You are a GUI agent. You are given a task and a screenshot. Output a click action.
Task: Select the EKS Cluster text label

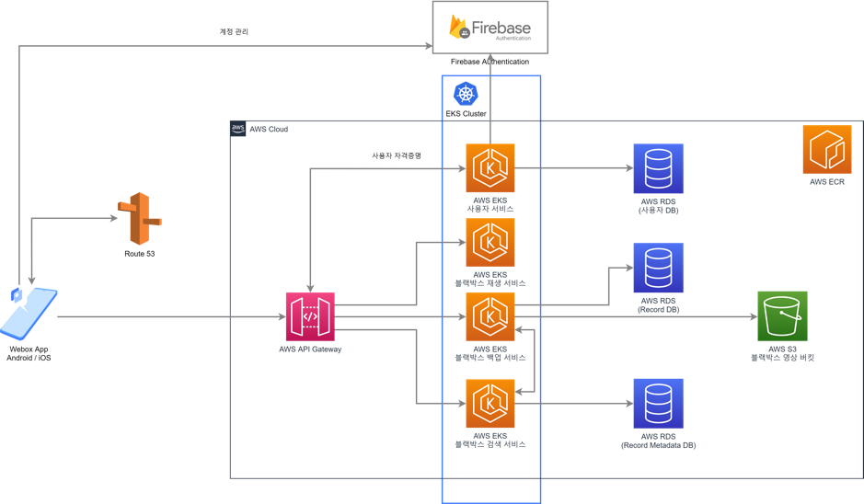click(x=466, y=114)
